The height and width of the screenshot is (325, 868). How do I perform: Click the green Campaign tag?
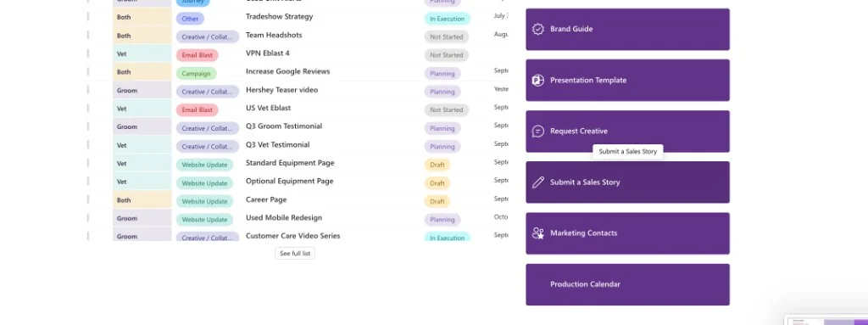tap(196, 74)
